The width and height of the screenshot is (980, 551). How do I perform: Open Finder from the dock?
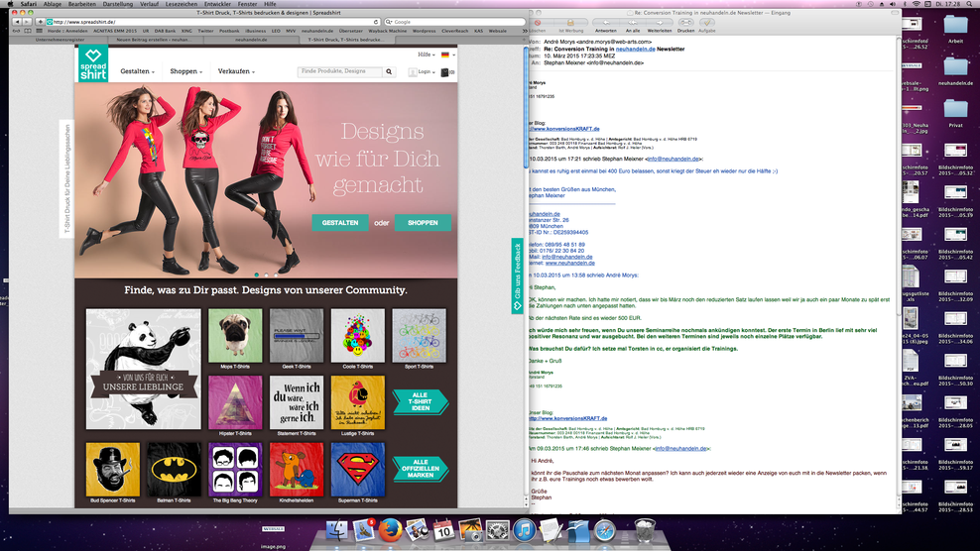[337, 531]
